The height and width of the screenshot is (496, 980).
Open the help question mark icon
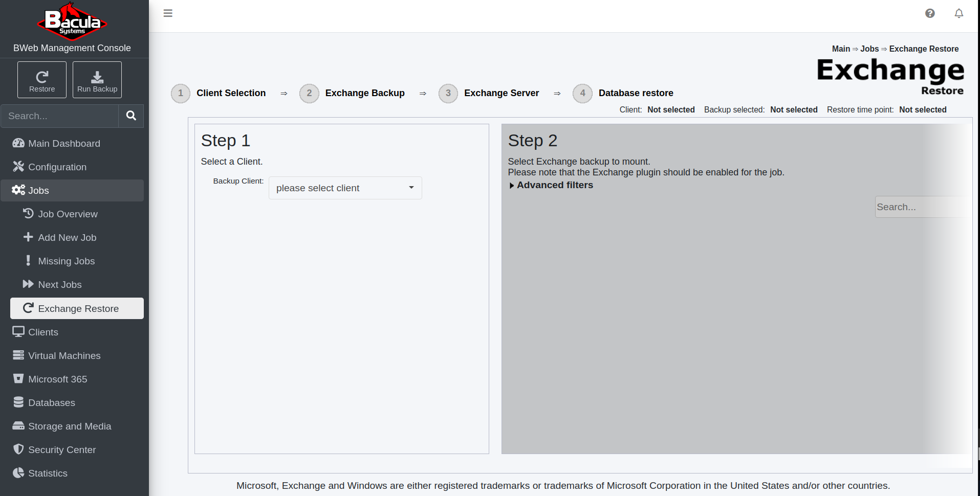pyautogui.click(x=930, y=13)
